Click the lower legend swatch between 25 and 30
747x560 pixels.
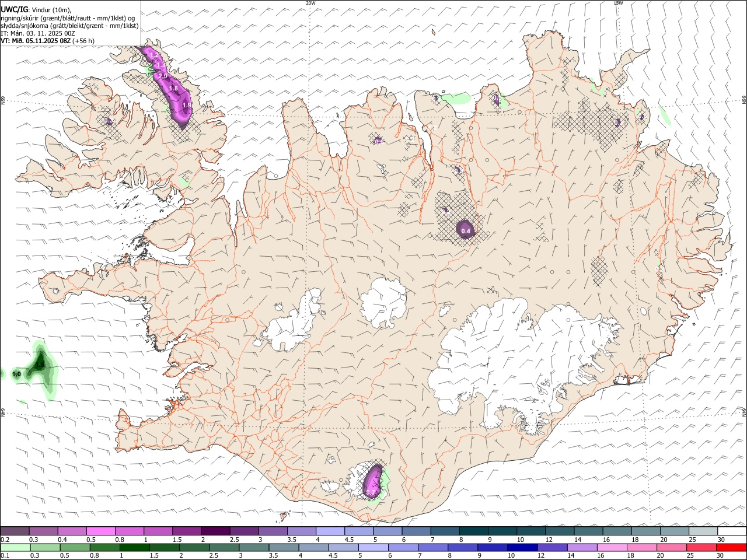click(702, 547)
